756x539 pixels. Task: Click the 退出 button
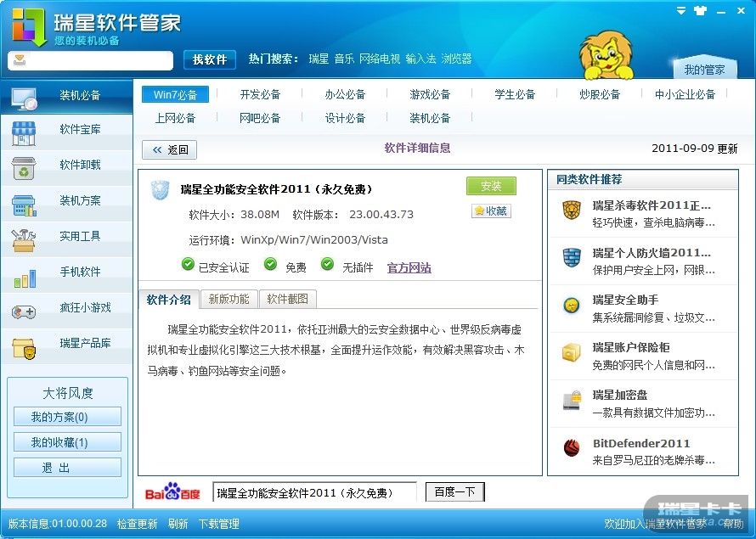[67, 467]
